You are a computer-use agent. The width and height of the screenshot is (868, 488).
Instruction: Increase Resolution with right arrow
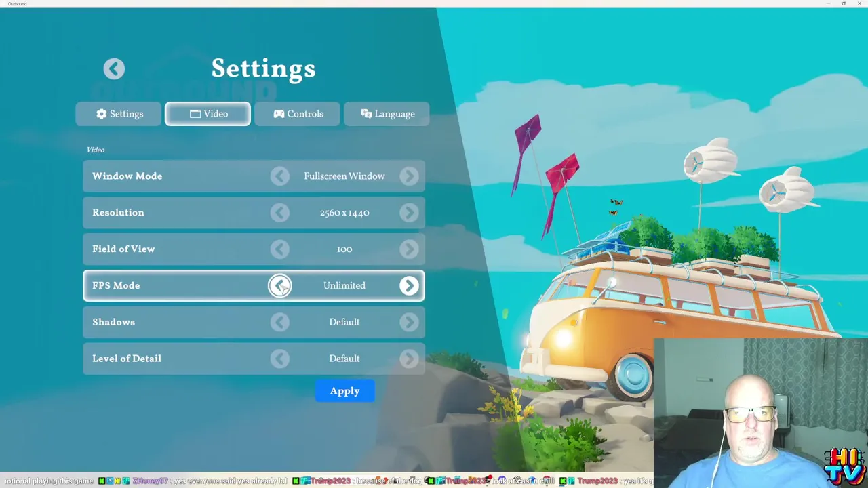click(x=409, y=213)
